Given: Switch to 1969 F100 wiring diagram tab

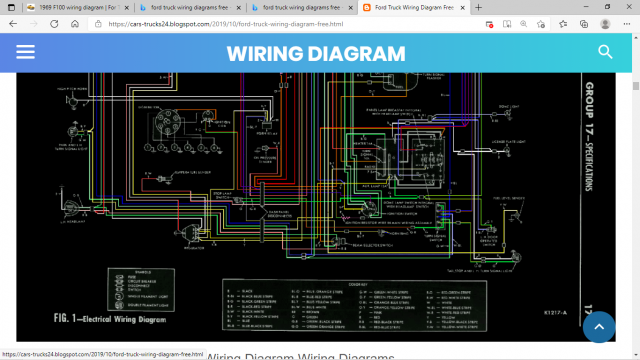Looking at the screenshot, I should (78, 7).
